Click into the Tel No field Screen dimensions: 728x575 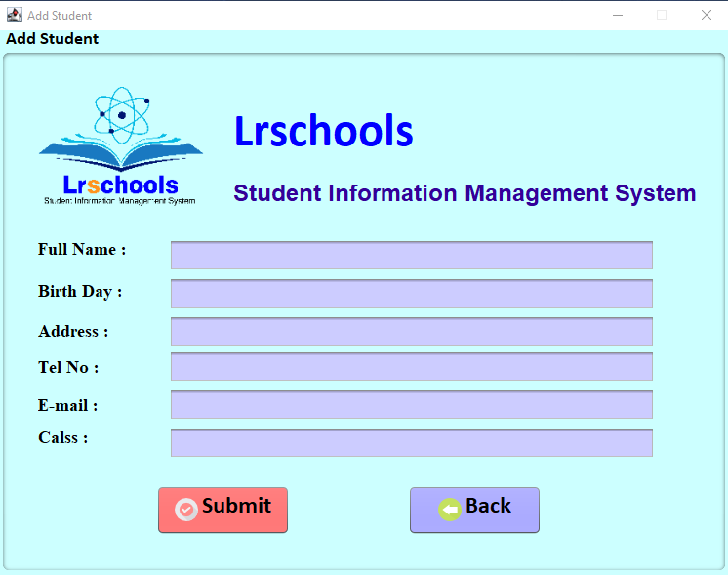(x=412, y=366)
